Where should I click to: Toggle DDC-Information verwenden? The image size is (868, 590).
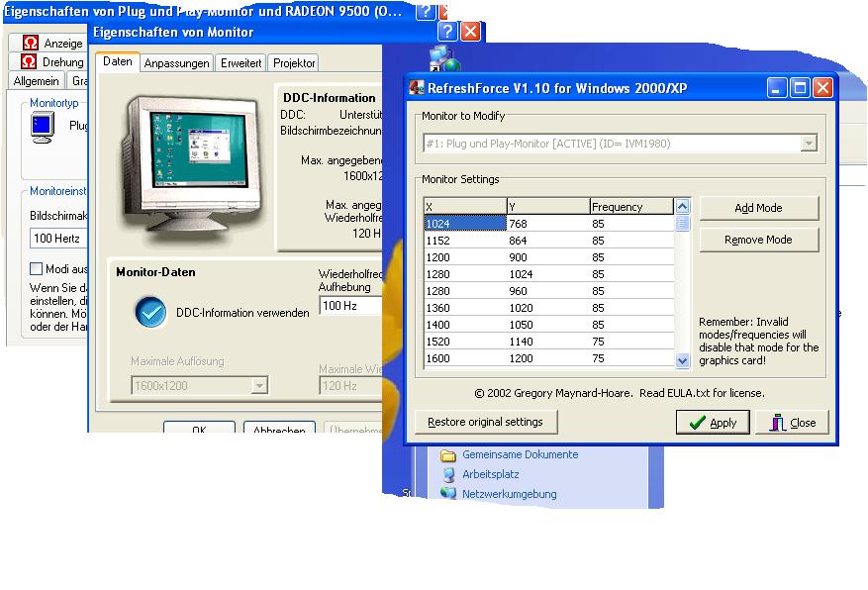point(150,312)
